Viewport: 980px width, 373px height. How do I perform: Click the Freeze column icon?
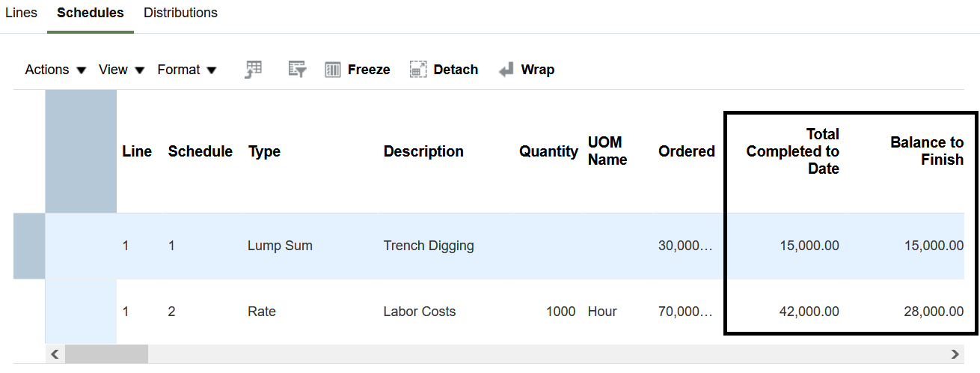pyautogui.click(x=333, y=70)
